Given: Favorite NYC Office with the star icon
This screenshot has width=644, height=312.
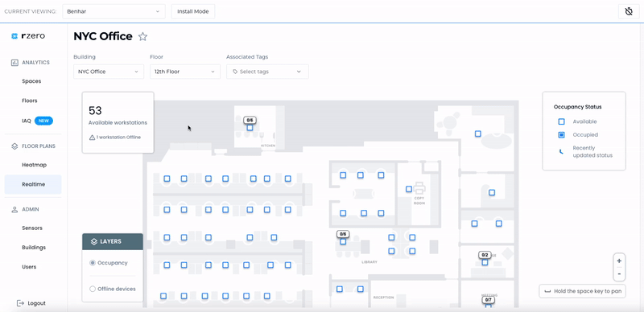Looking at the screenshot, I should 142,36.
